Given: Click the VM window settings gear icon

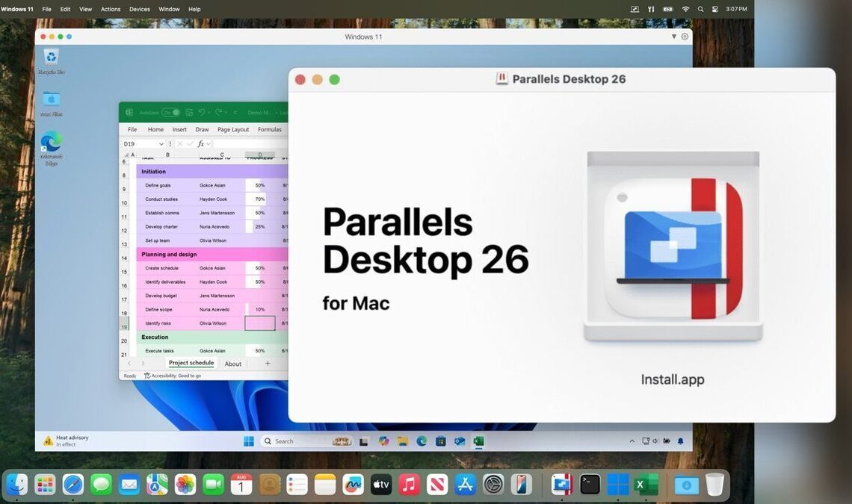Looking at the screenshot, I should click(685, 37).
